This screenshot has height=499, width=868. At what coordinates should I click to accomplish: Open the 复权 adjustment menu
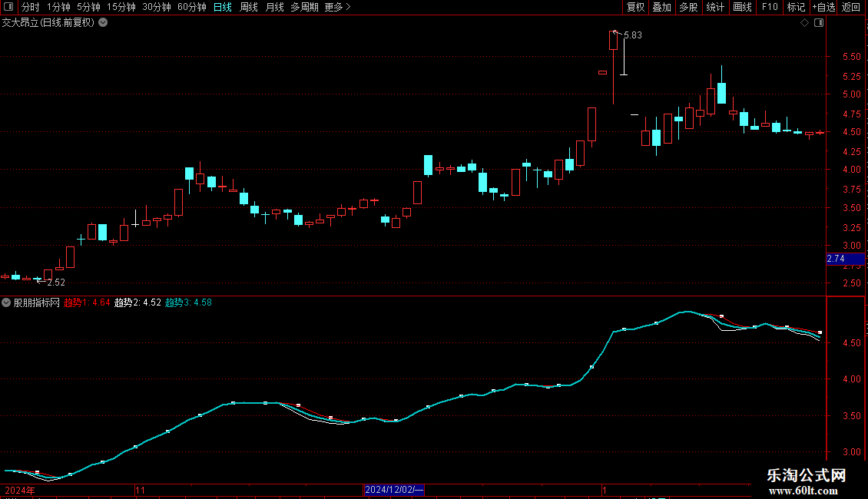(x=635, y=7)
